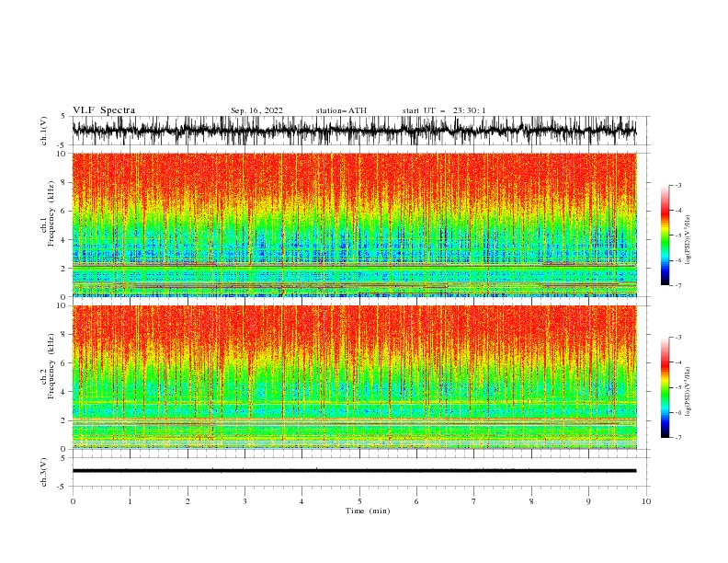Click the ch.1 colorbar label log(PSD)(V²/Hz)
Viewport: 728px width, 563px height.
688,240
